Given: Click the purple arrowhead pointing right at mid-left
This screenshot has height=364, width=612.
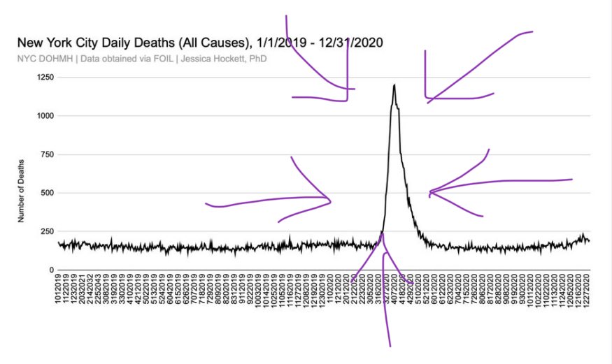Looking at the screenshot, I should tap(327, 200).
